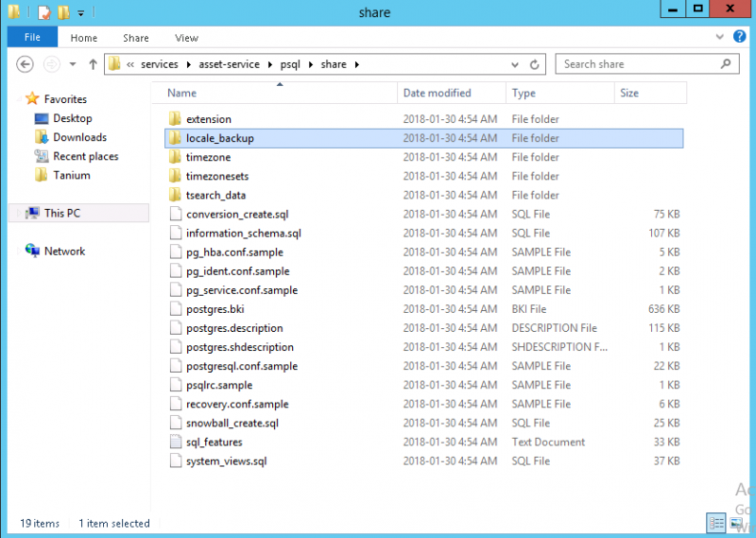Image resolution: width=756 pixels, height=538 pixels.
Task: Open the recent locations dropdown arrow
Action: (73, 64)
